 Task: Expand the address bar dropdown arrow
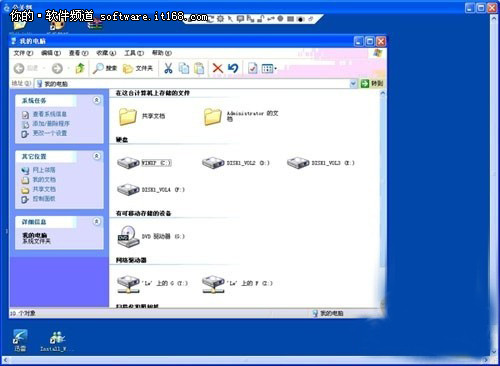[353, 84]
